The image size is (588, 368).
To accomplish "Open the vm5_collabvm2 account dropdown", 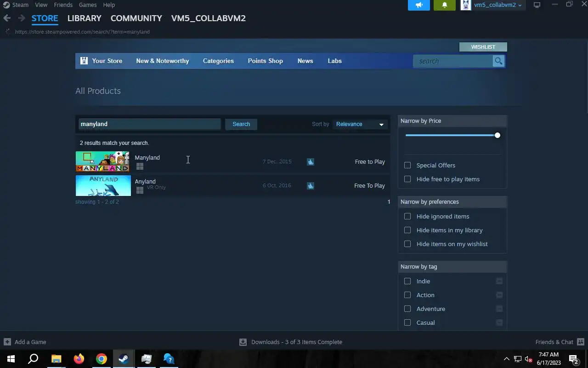I will click(498, 5).
